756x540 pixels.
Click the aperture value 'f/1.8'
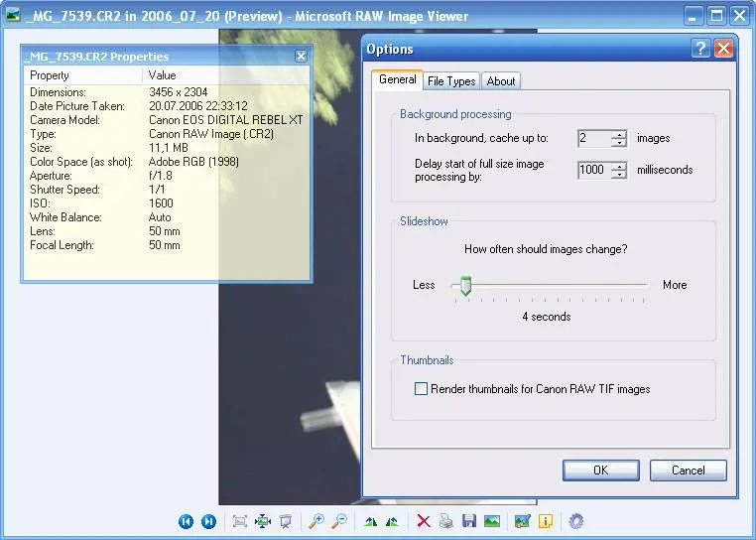click(161, 176)
